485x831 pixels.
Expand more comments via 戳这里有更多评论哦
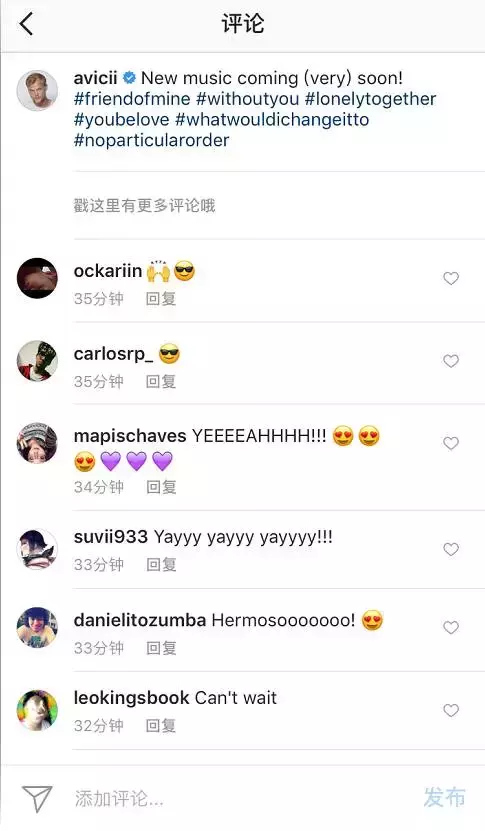click(x=144, y=205)
